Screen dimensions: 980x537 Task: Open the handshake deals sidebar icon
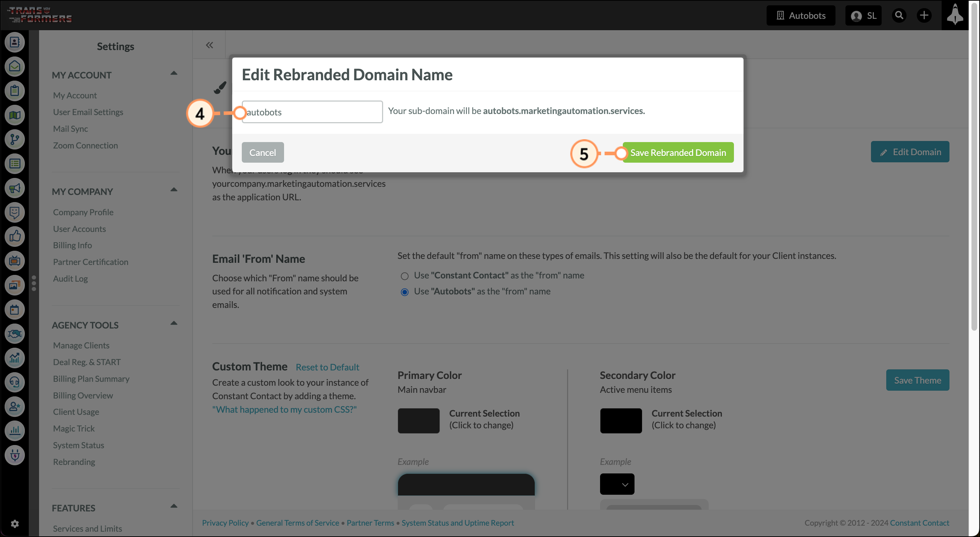point(15,334)
